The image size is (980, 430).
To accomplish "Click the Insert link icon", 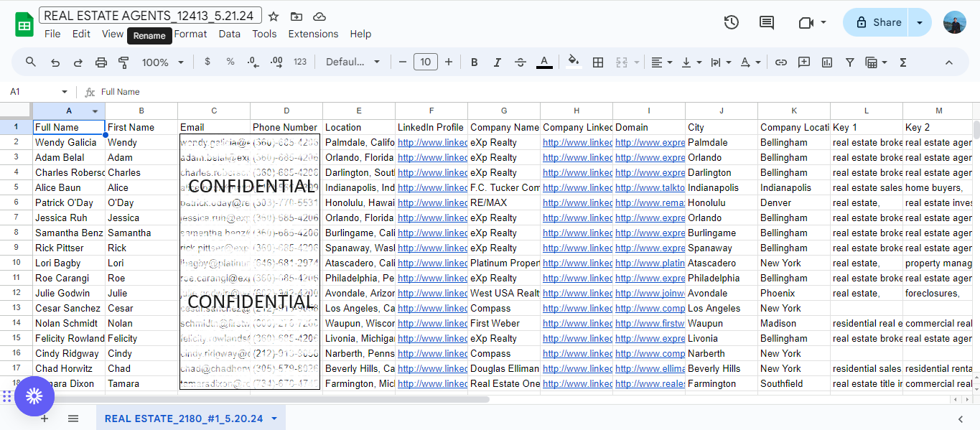I will coord(780,62).
